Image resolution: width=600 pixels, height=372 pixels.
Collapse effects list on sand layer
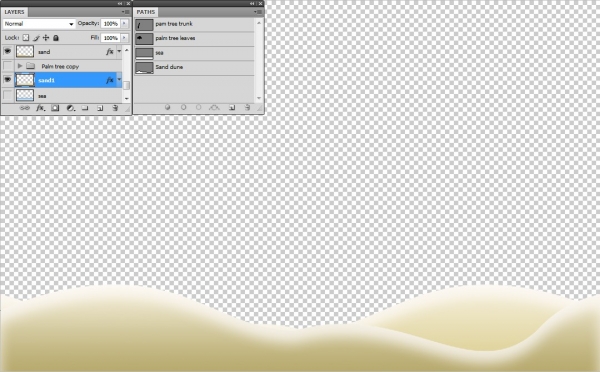point(119,51)
